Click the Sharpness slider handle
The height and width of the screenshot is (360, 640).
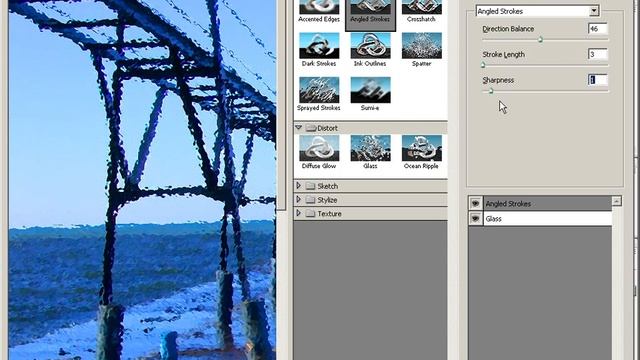[491, 91]
